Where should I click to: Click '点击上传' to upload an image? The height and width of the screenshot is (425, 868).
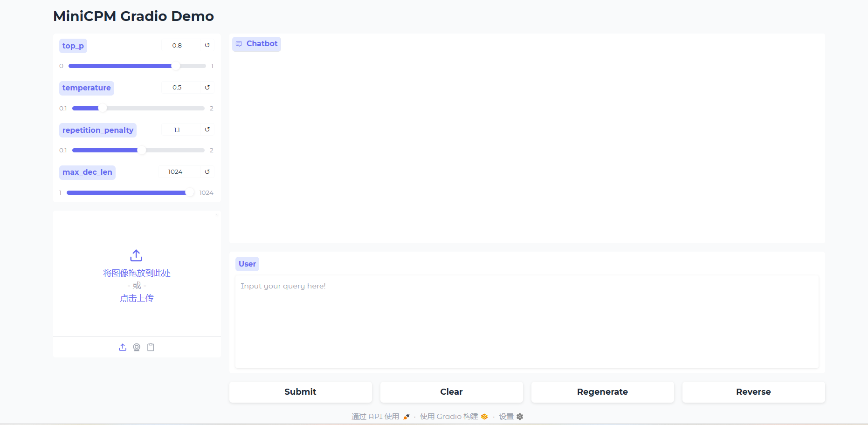click(137, 298)
